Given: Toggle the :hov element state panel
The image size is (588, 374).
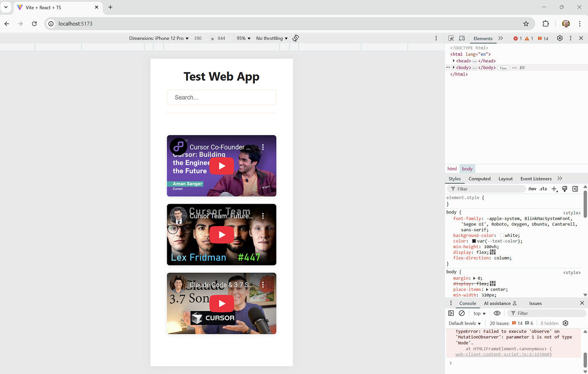Looking at the screenshot, I should (532, 189).
